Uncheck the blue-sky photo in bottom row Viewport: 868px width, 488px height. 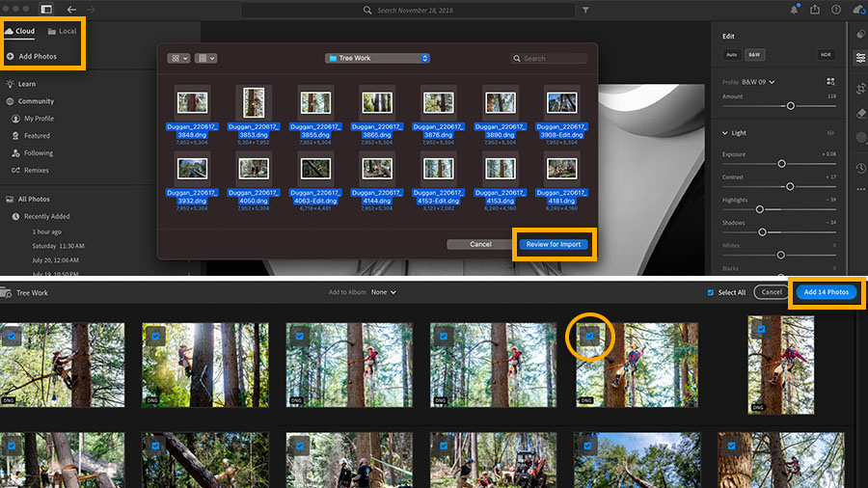point(587,446)
